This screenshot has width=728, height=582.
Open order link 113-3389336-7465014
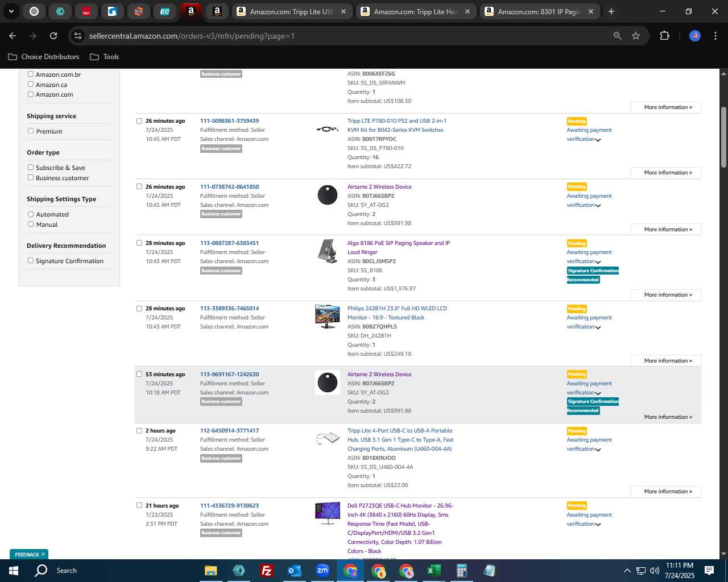[x=229, y=309]
